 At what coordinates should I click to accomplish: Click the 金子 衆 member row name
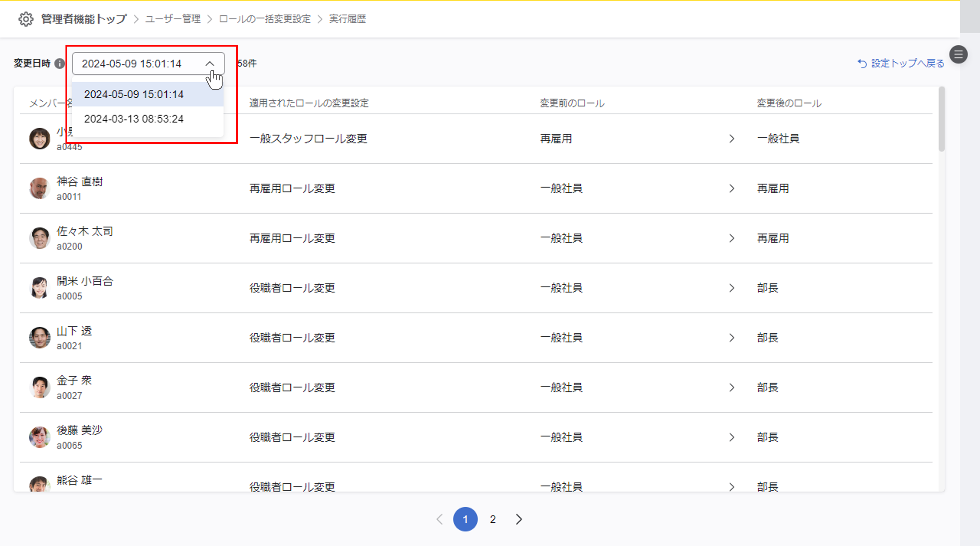(74, 380)
